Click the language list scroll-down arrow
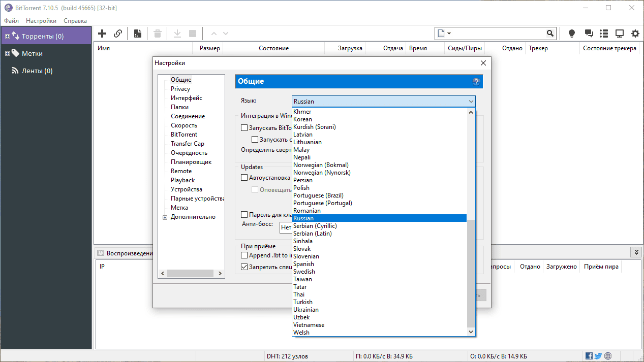This screenshot has width=644, height=362. [x=471, y=332]
